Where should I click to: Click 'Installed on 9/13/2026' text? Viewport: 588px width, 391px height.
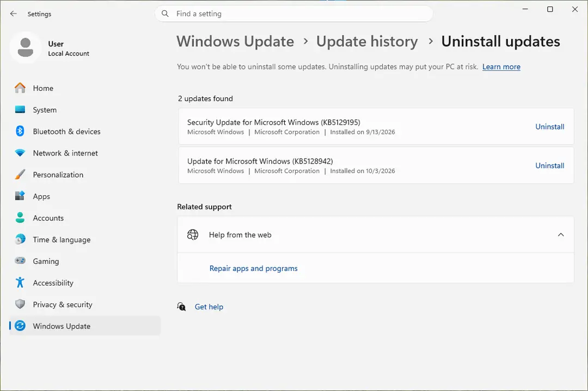[362, 132]
